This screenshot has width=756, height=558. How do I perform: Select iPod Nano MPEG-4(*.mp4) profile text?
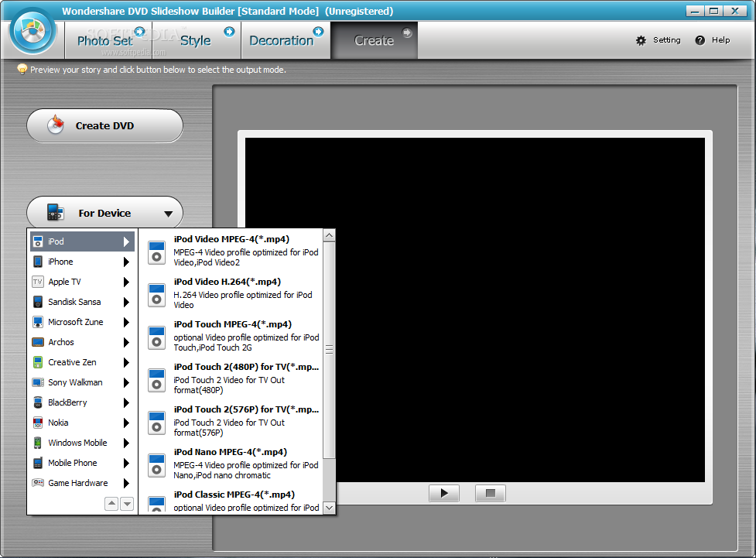point(231,452)
